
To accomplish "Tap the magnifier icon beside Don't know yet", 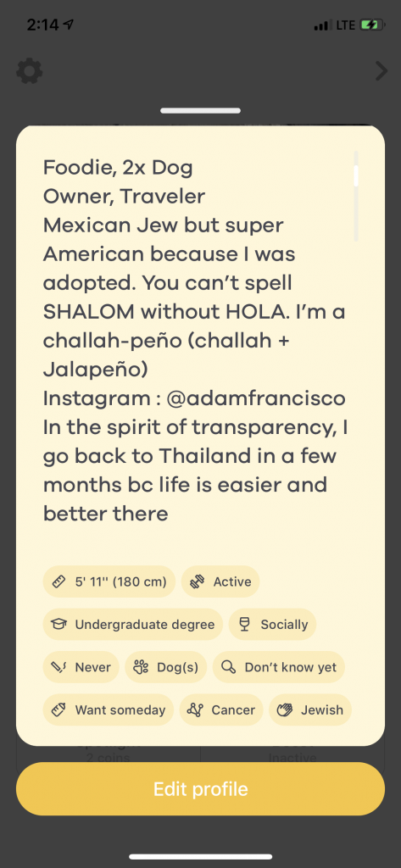I will pos(228,667).
